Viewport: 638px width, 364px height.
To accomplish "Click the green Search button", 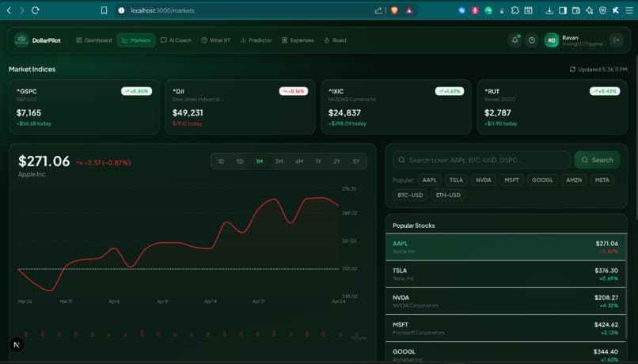I will click(x=597, y=160).
